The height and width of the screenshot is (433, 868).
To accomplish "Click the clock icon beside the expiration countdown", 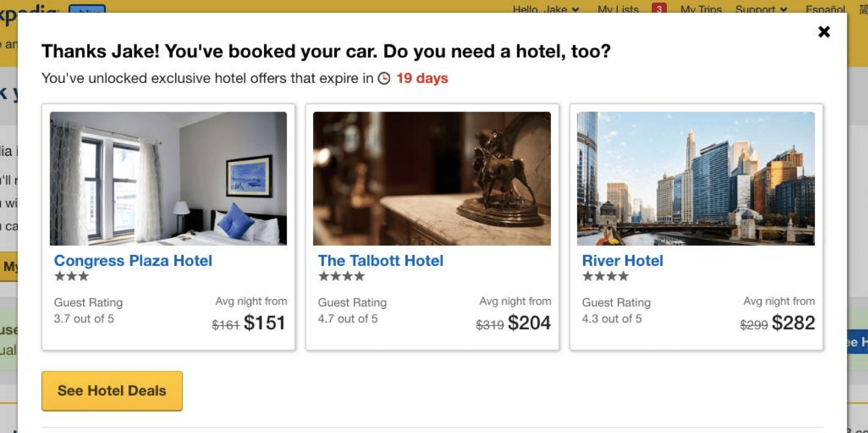I will point(385,78).
